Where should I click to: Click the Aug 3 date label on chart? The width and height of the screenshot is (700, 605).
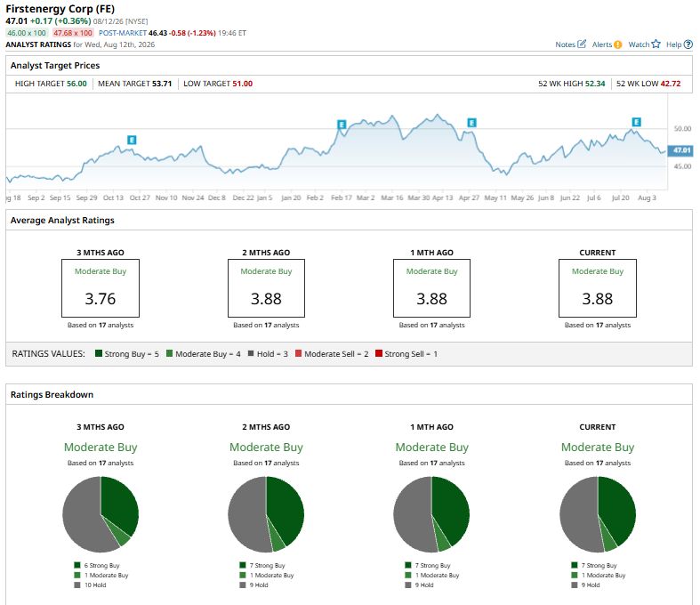[647, 198]
